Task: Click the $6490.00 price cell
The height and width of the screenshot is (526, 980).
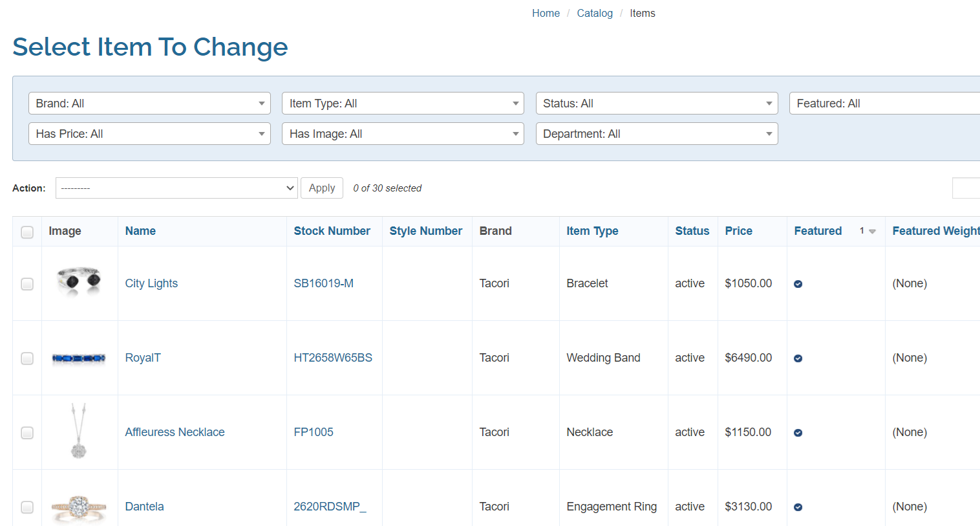Action: click(749, 358)
